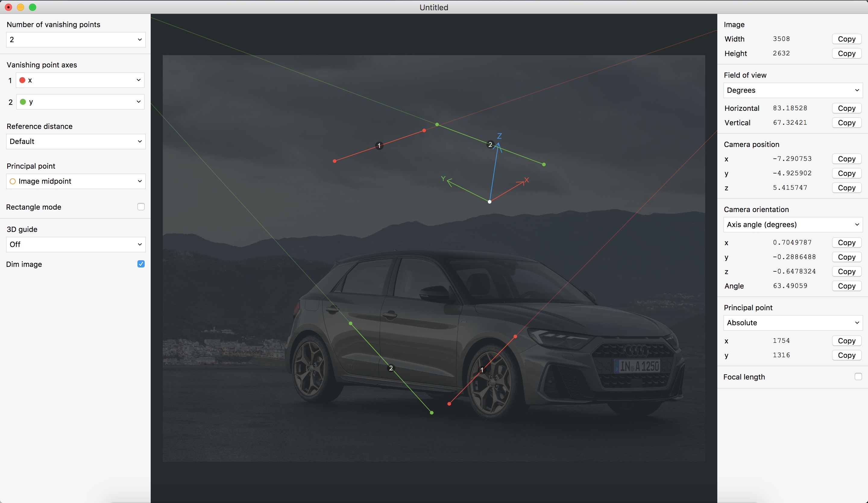Enable the Rectangle mode checkbox
Screen dimensions: 868x503
point(141,207)
